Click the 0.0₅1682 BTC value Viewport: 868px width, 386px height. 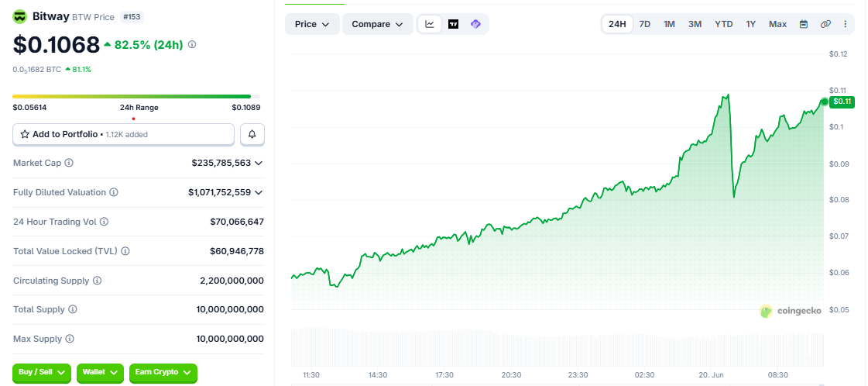pyautogui.click(x=37, y=69)
